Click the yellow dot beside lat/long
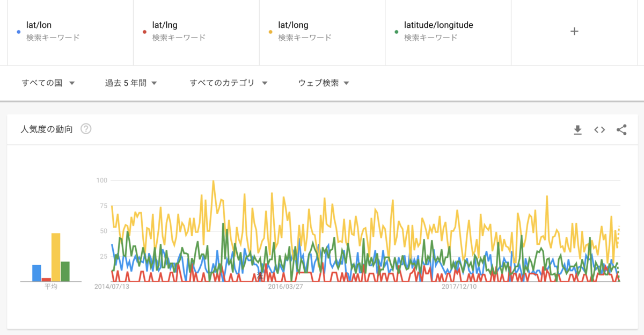This screenshot has height=335, width=644. (x=270, y=32)
